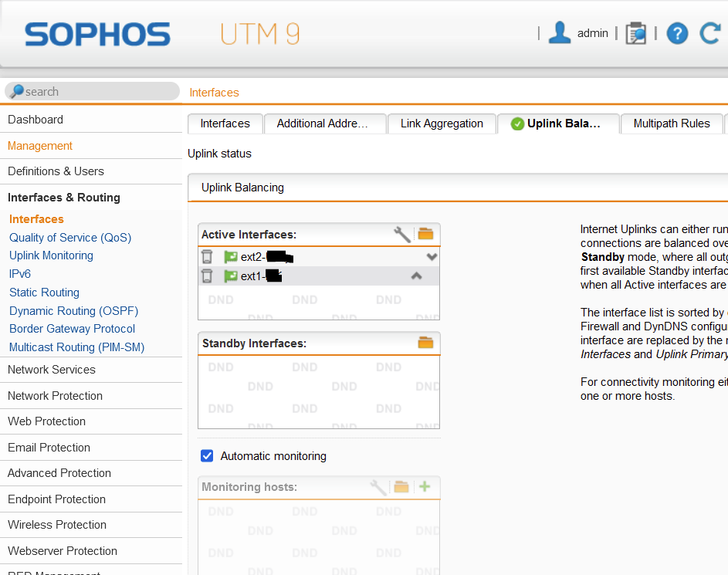The height and width of the screenshot is (575, 728).
Task: Move ext2 interface down with arrow
Action: tap(432, 256)
